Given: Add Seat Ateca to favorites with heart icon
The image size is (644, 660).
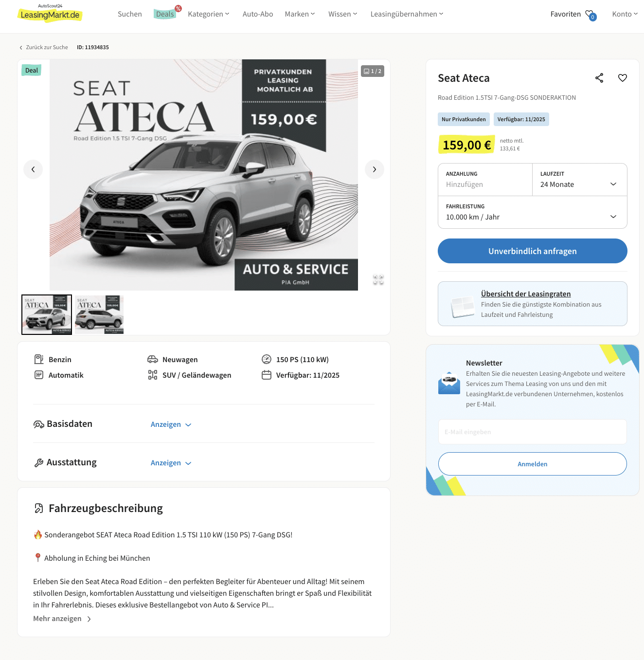Looking at the screenshot, I should pos(623,78).
